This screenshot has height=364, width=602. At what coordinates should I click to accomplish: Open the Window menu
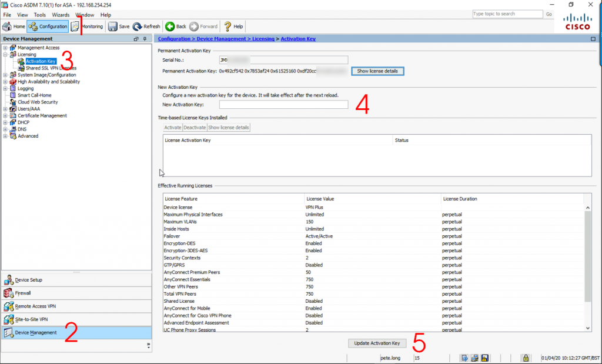(x=85, y=15)
